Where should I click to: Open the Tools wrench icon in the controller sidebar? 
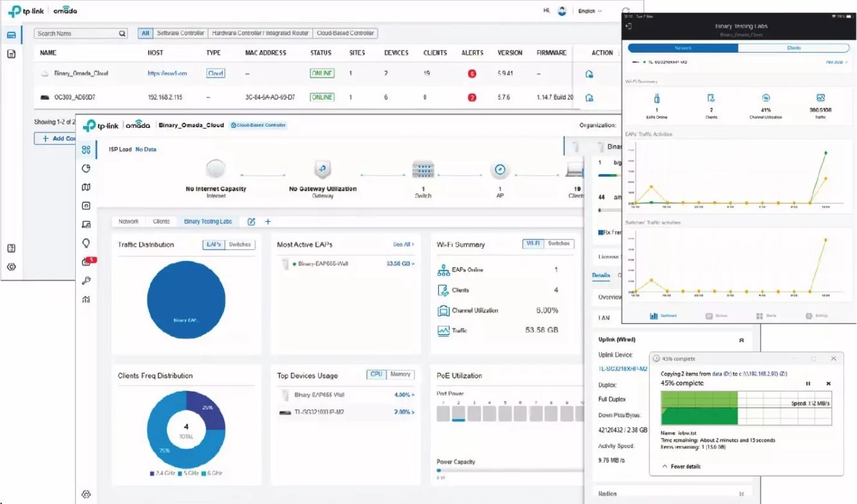click(x=86, y=280)
